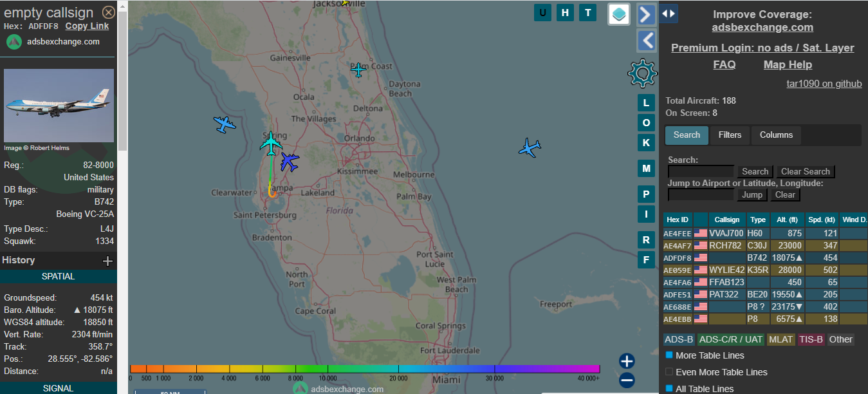Toggle the MLAT source legend
The height and width of the screenshot is (394, 868).
click(x=780, y=339)
